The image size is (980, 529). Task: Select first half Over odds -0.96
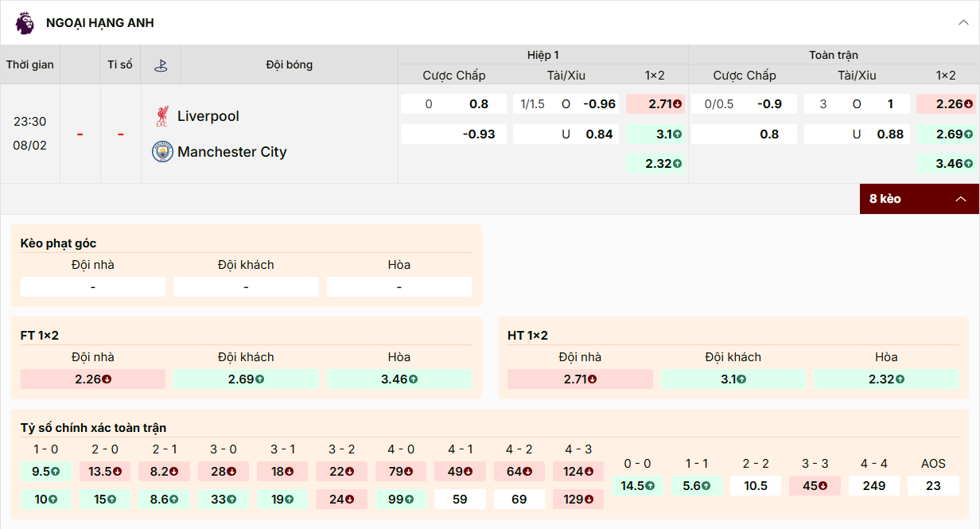click(x=566, y=104)
